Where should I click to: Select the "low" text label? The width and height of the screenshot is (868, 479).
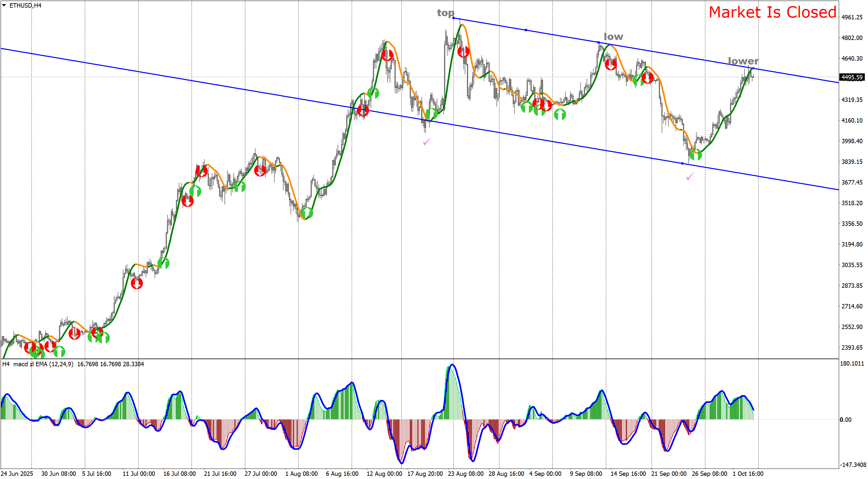[613, 37]
